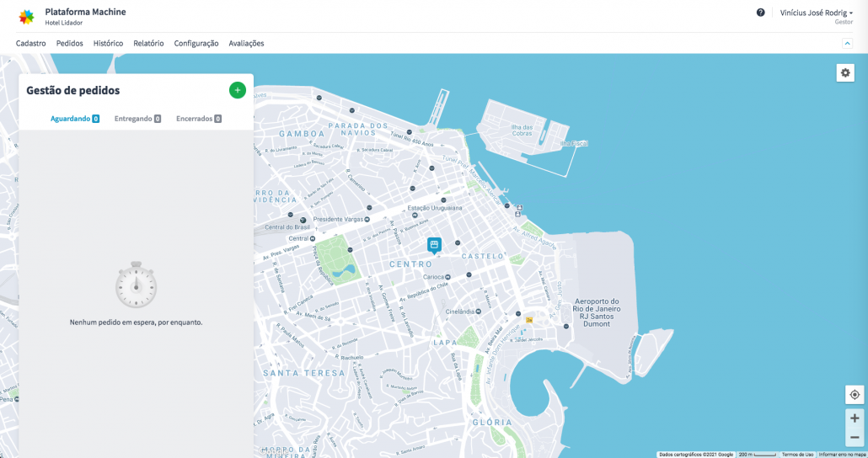The image size is (868, 458).
Task: Click the Termos de Uso link
Action: point(797,455)
